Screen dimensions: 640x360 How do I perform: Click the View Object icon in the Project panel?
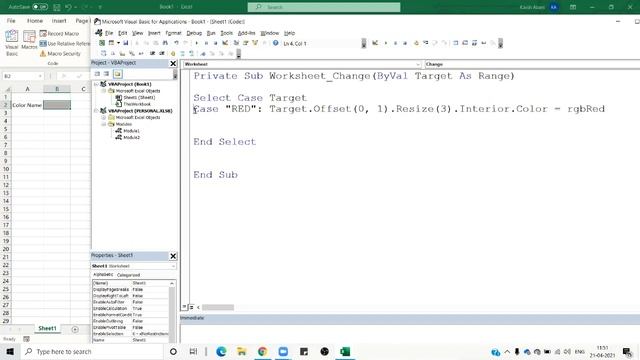click(107, 74)
